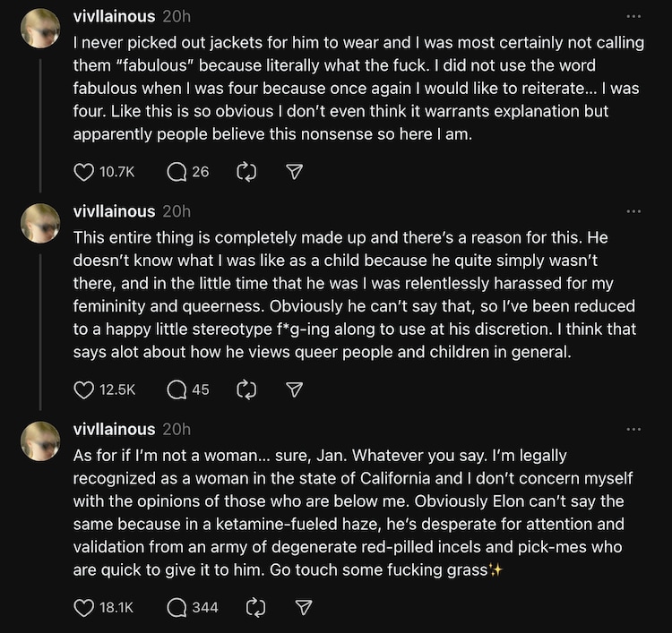The width and height of the screenshot is (672, 633).
Task: Repost the post with 45 replies
Action: point(246,389)
